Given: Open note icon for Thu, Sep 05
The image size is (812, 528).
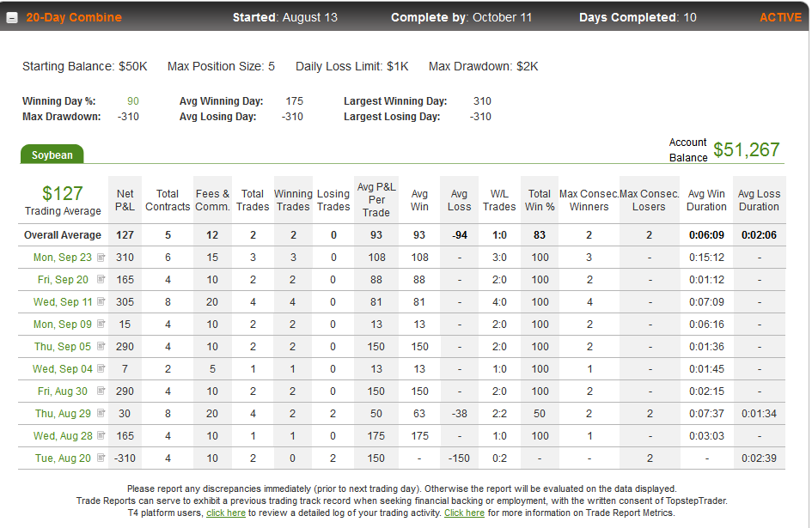Looking at the screenshot, I should 101,346.
